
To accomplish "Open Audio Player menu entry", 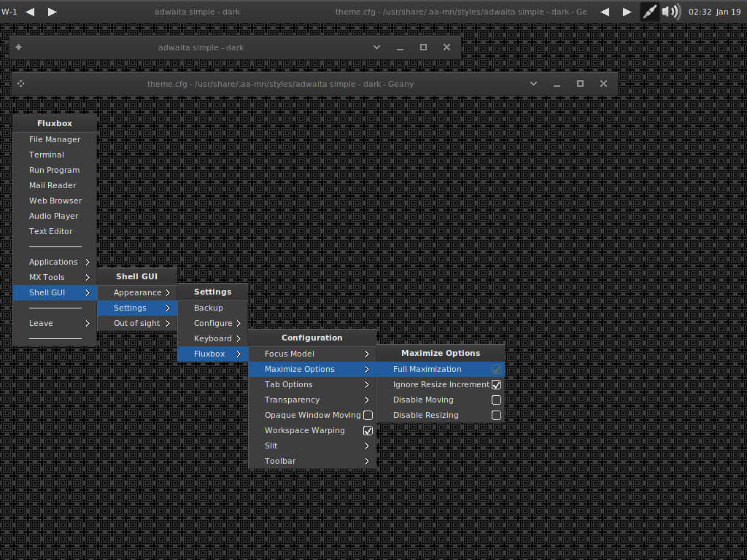I will point(55,216).
